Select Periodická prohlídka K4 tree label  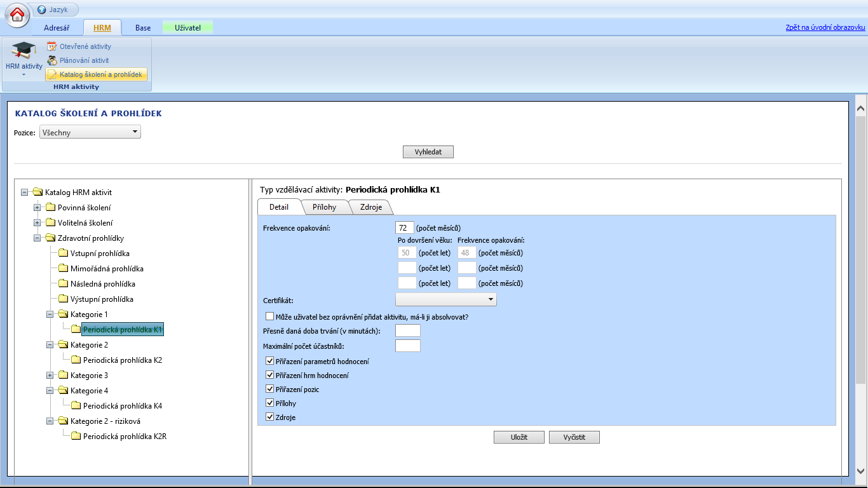123,406
